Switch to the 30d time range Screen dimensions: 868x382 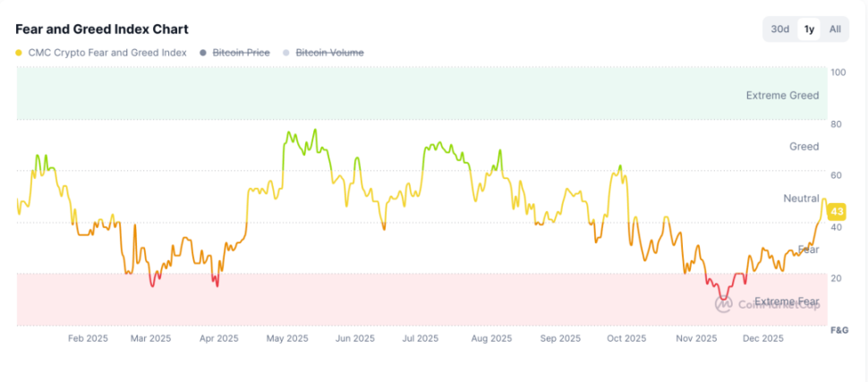pyautogui.click(x=780, y=29)
